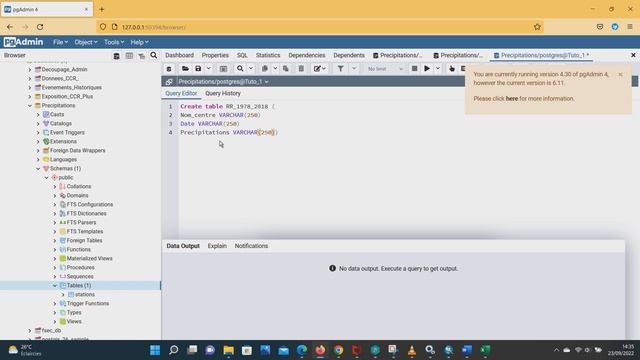
Task: Switch to the Query History tab
Action: click(223, 93)
